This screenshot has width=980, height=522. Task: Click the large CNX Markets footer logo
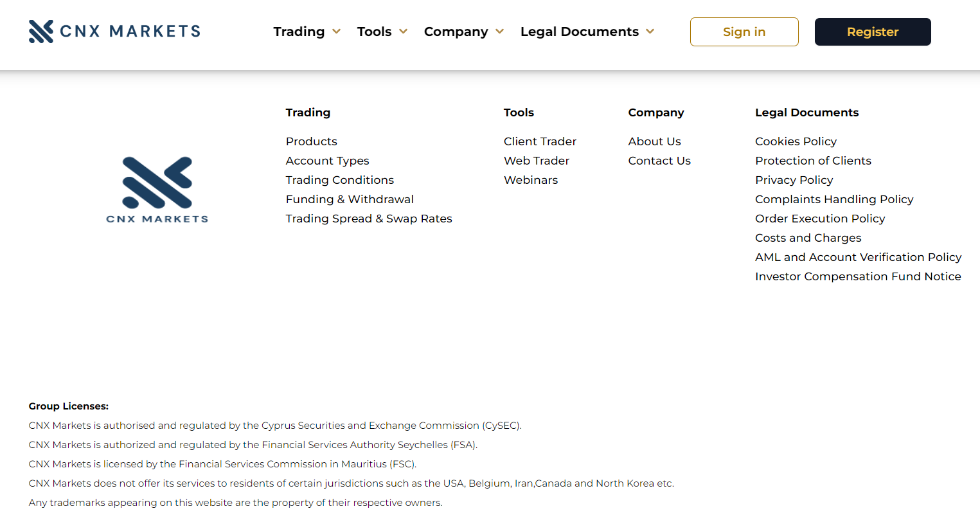click(x=157, y=190)
